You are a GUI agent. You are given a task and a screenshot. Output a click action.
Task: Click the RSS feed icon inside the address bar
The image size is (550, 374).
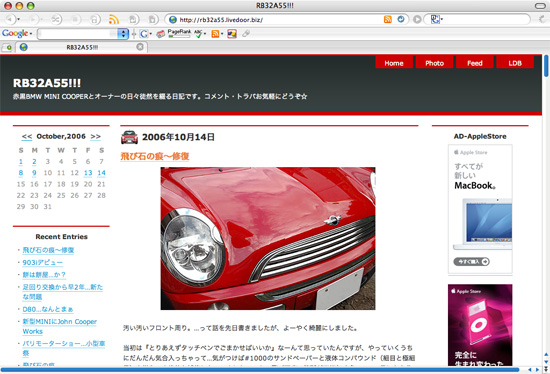pyautogui.click(x=388, y=19)
